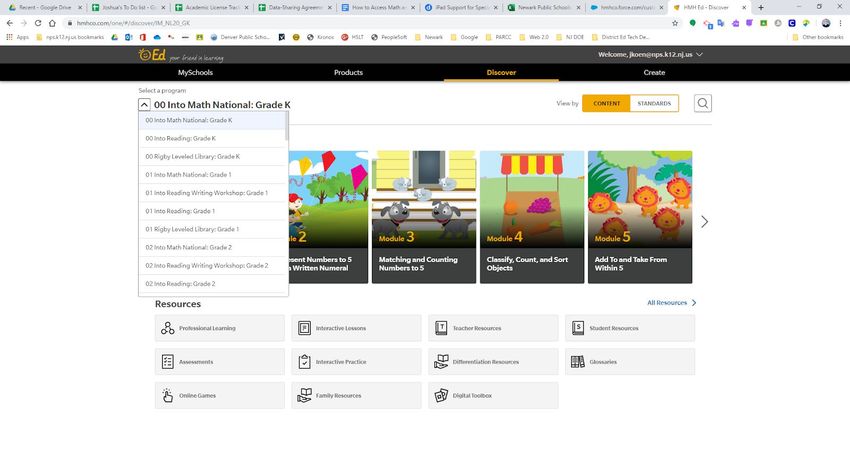
Task: Click the program dropdown list scrollbar
Action: pos(286,126)
